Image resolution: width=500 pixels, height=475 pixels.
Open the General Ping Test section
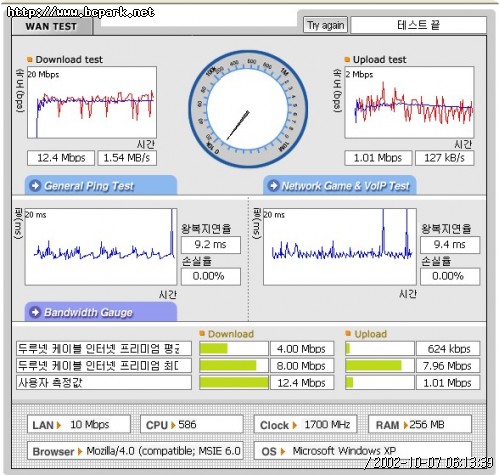tap(101, 185)
